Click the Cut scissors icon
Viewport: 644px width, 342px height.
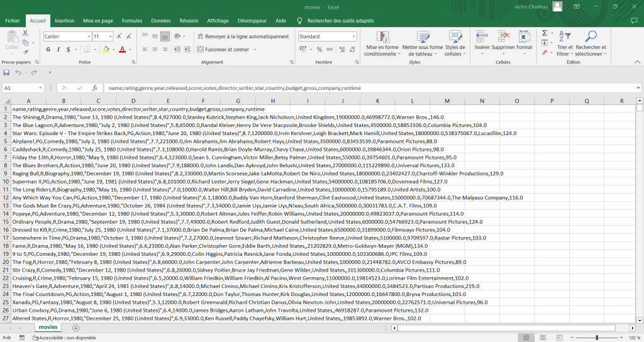[25, 33]
